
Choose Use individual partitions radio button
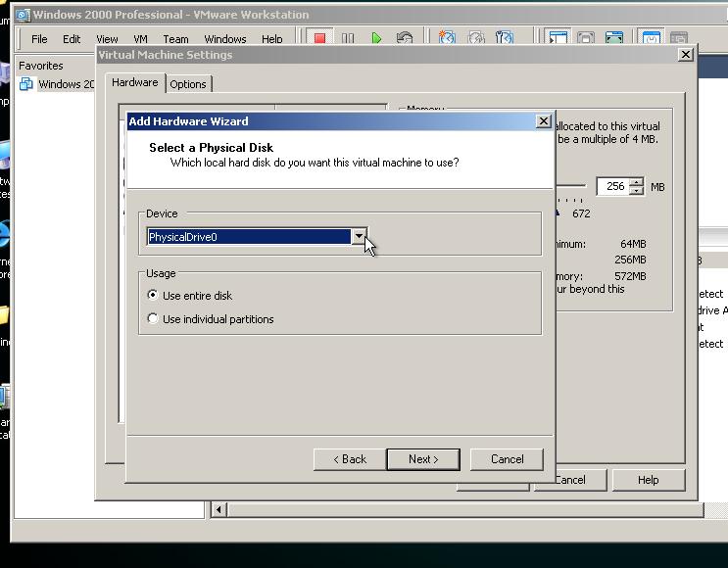point(152,318)
